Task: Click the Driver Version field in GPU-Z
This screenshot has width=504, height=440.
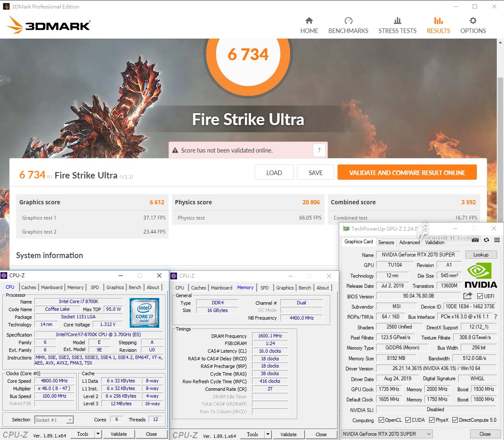Action: (436, 368)
